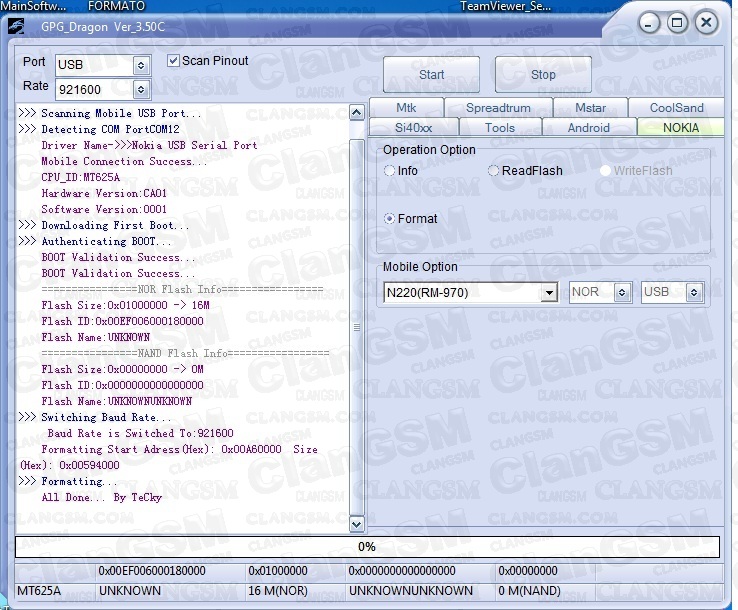738x610 pixels.
Task: Click the NOR 'Flash Name:UNKNOWN' log line
Action: pos(95,337)
